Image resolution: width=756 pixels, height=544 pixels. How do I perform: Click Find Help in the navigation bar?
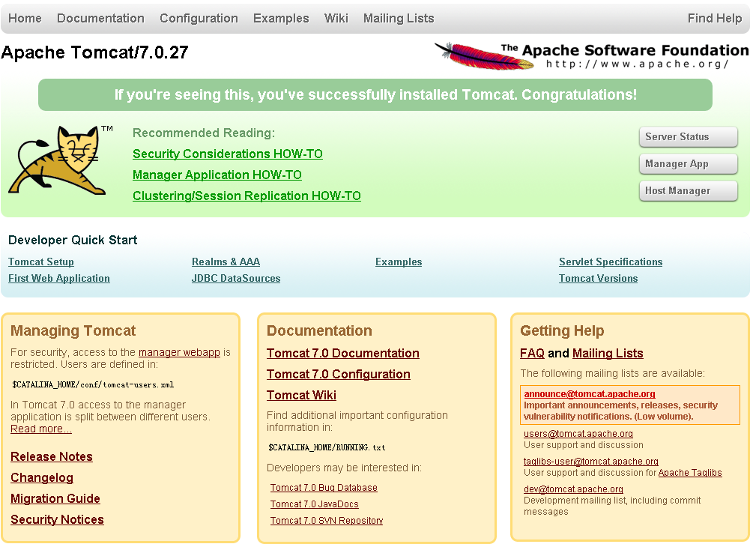tap(715, 18)
